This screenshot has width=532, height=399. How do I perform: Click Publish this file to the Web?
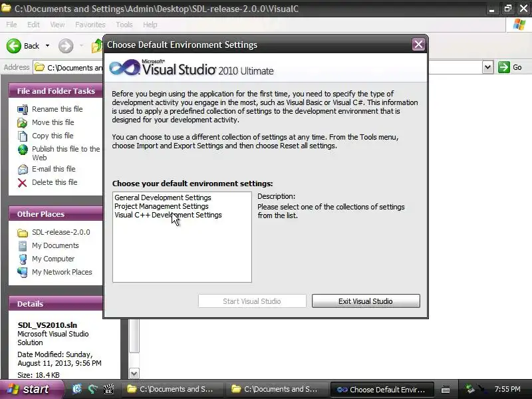click(x=66, y=153)
